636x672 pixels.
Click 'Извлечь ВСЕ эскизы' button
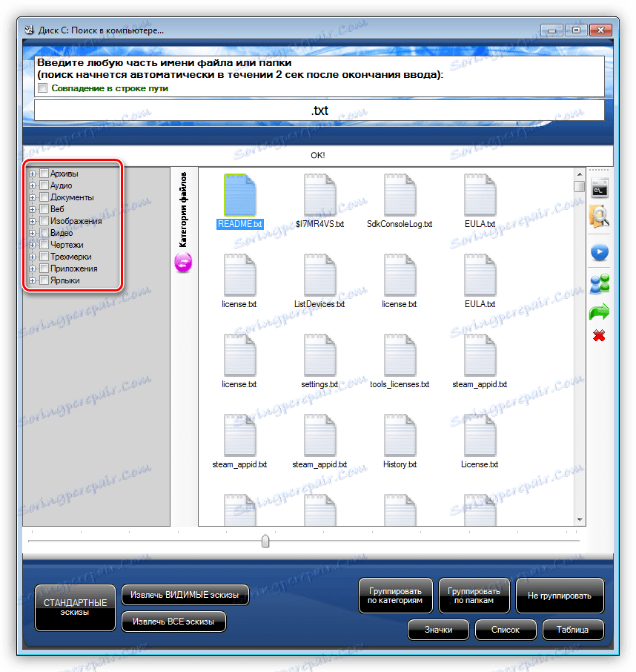(173, 622)
